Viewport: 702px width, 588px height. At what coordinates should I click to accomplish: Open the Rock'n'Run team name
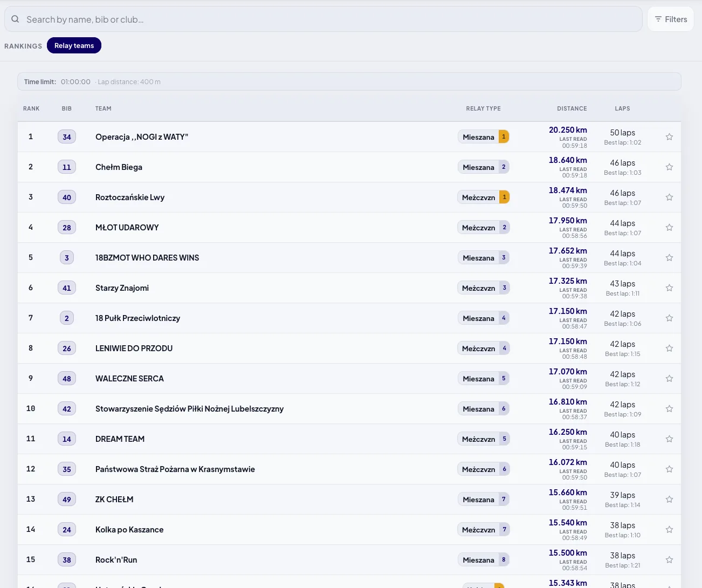click(x=116, y=560)
